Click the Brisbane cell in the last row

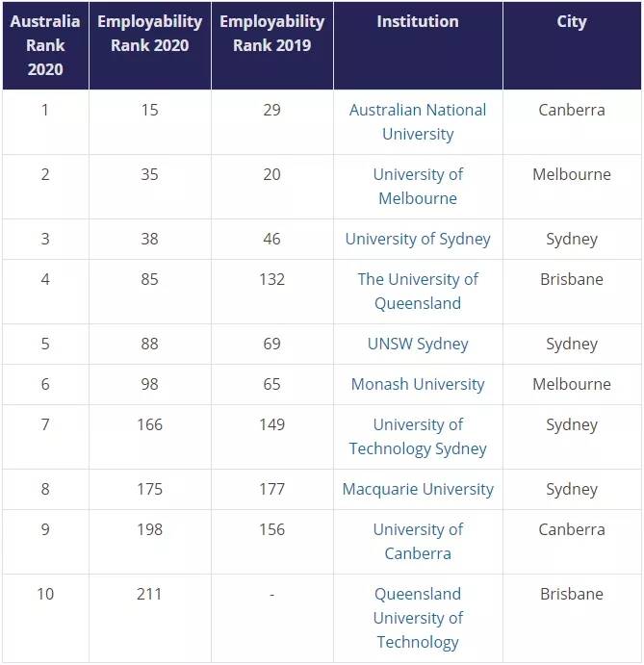572,594
